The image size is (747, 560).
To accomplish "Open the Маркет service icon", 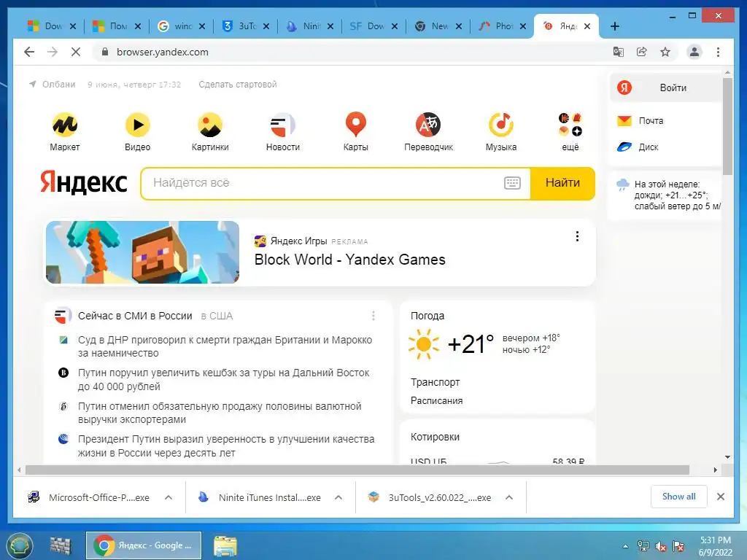I will tap(65, 125).
